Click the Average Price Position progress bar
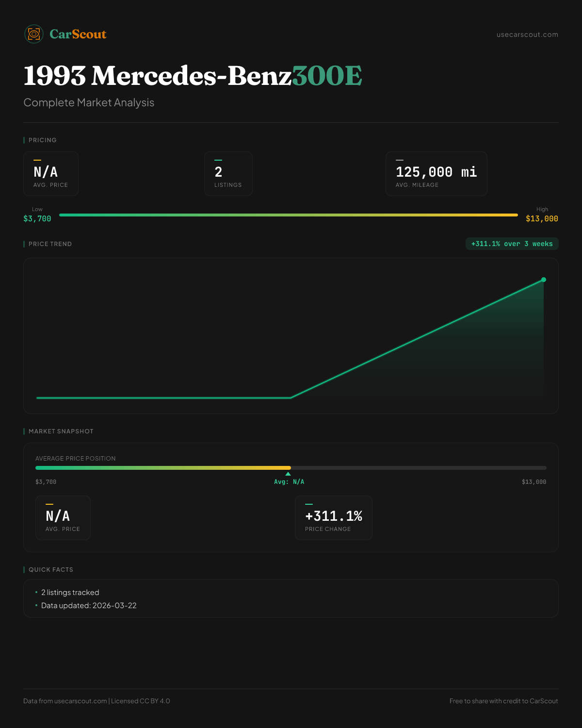The height and width of the screenshot is (728, 582). (x=291, y=468)
